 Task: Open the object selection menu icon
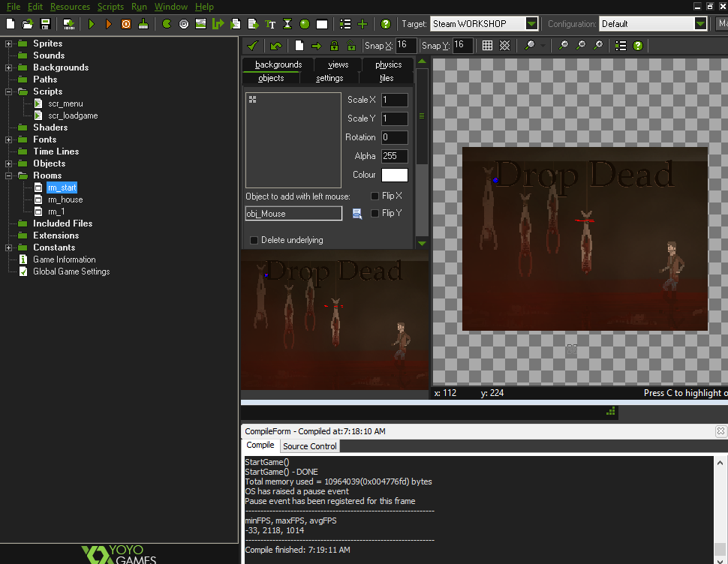pos(357,214)
